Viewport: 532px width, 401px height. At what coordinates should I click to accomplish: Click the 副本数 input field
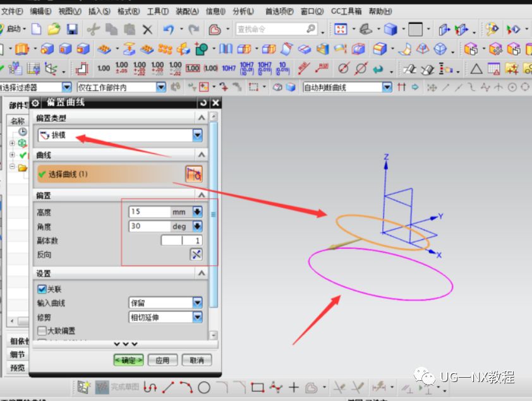click(182, 241)
